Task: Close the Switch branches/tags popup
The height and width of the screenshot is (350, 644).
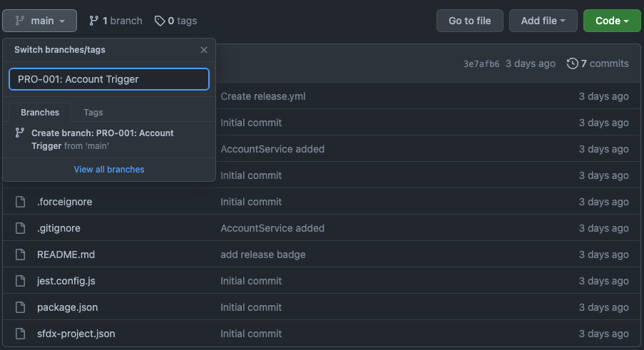Action: (204, 50)
